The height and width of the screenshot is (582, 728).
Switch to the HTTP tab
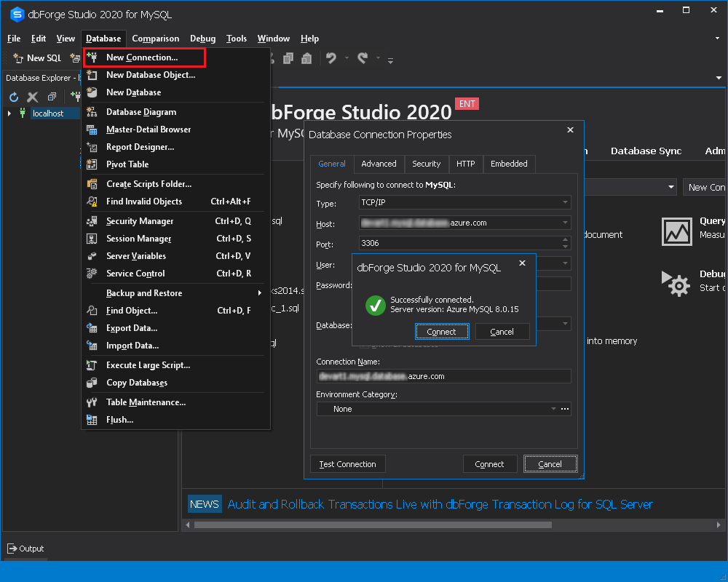coord(466,164)
